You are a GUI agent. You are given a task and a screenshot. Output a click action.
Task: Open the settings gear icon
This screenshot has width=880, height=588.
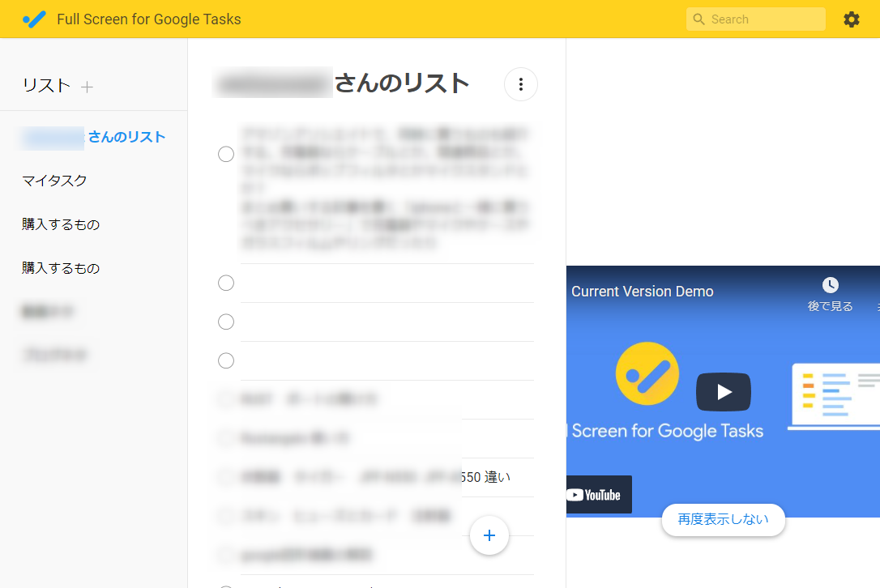point(851,19)
